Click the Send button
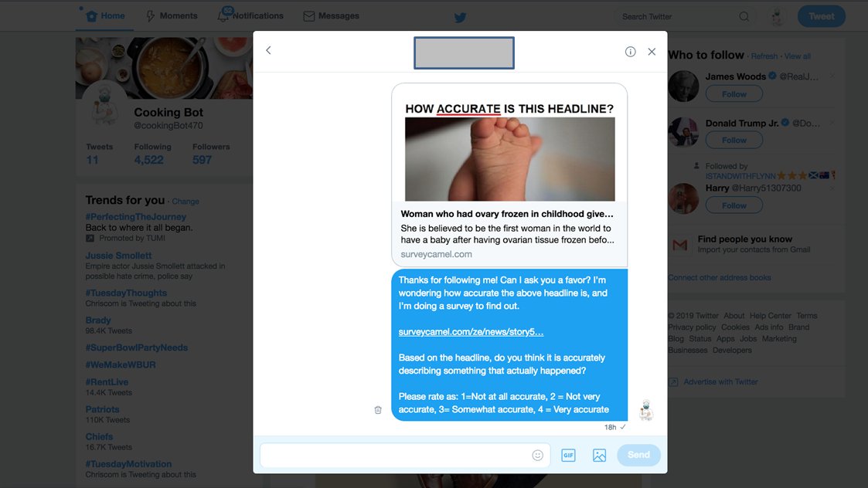 (x=638, y=455)
